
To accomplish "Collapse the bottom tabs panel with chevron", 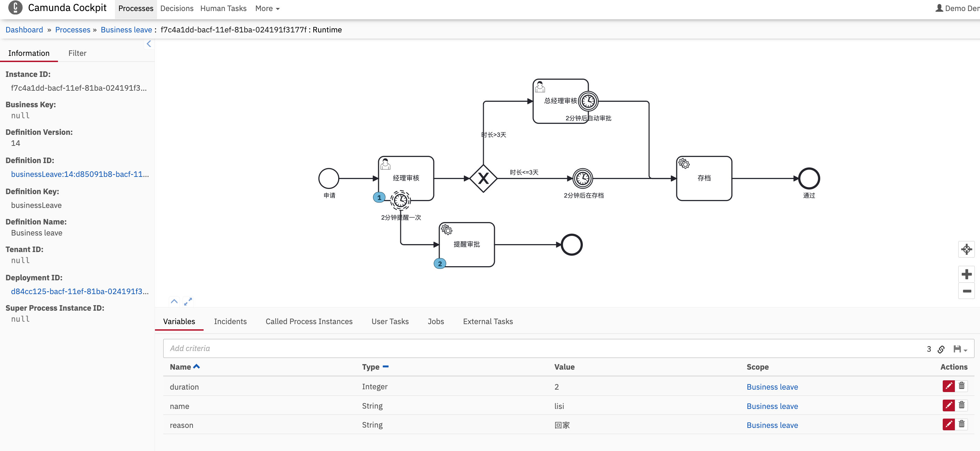I will click(174, 302).
